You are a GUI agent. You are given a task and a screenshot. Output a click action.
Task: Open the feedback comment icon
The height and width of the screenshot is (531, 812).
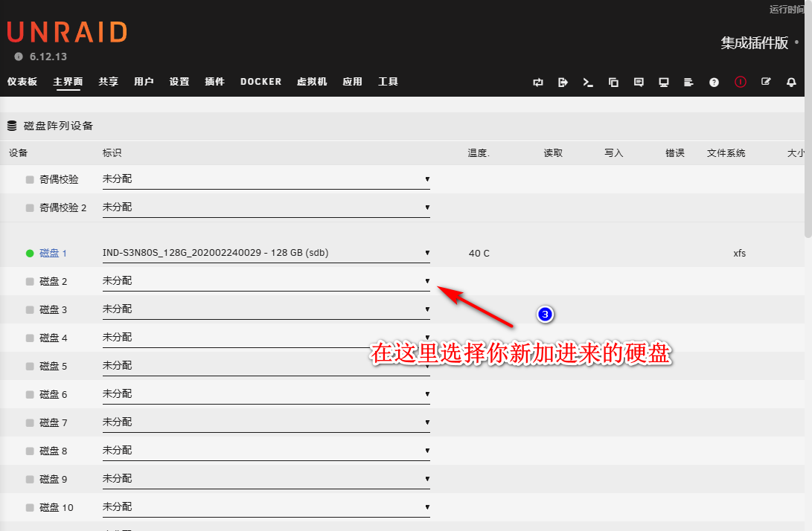coord(639,83)
